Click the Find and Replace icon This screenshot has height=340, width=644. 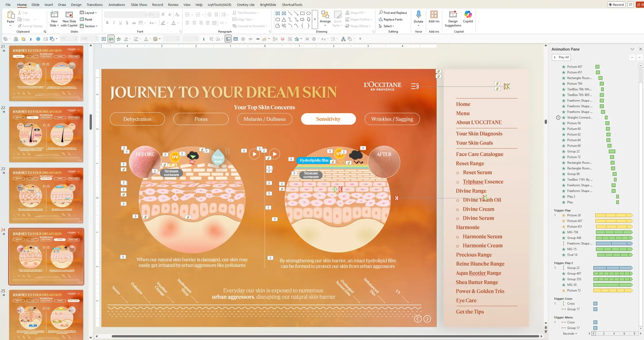pos(381,13)
